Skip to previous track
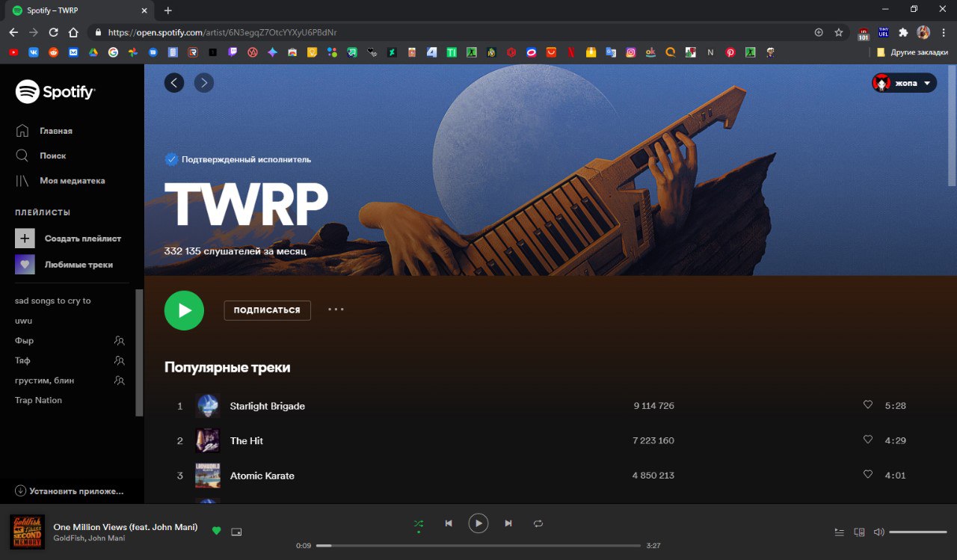The image size is (957, 560). tap(449, 523)
